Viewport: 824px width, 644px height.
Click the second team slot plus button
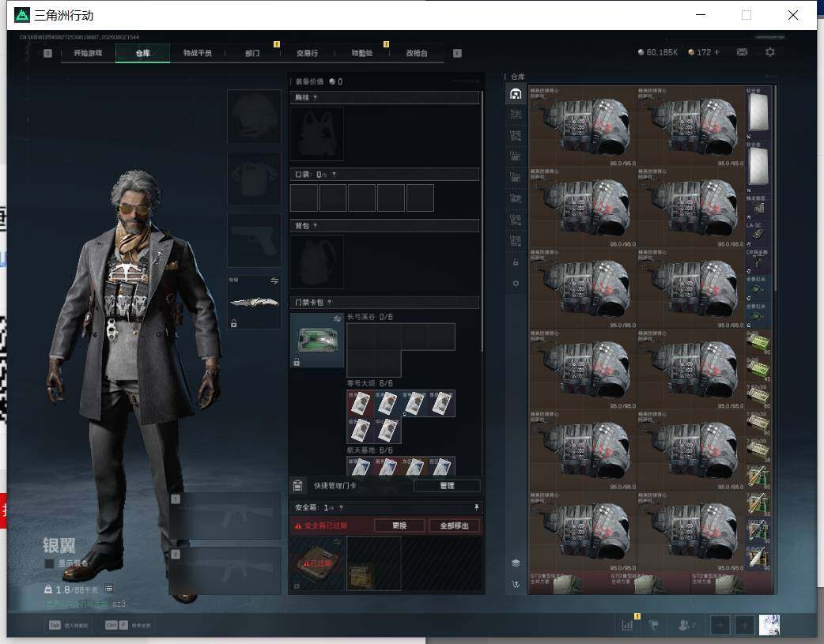744,625
